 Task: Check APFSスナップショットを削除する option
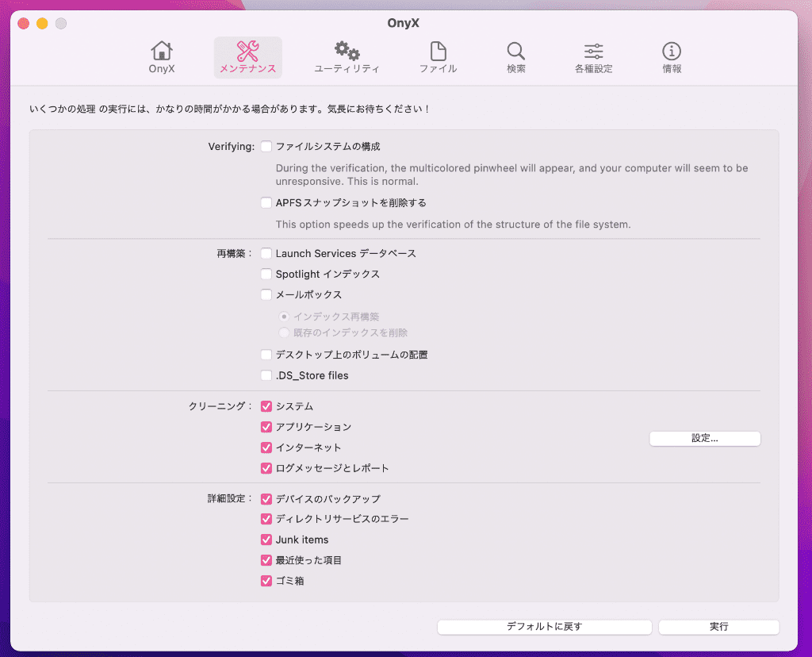click(x=266, y=202)
